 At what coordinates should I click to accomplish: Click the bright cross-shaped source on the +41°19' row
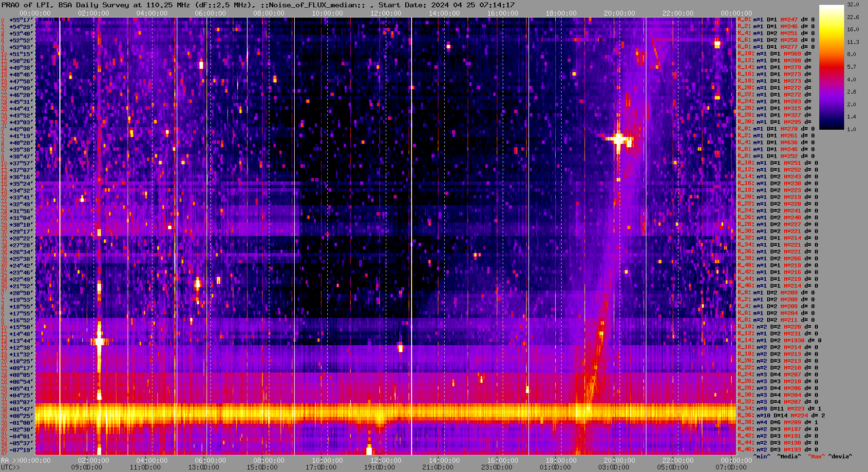point(618,139)
